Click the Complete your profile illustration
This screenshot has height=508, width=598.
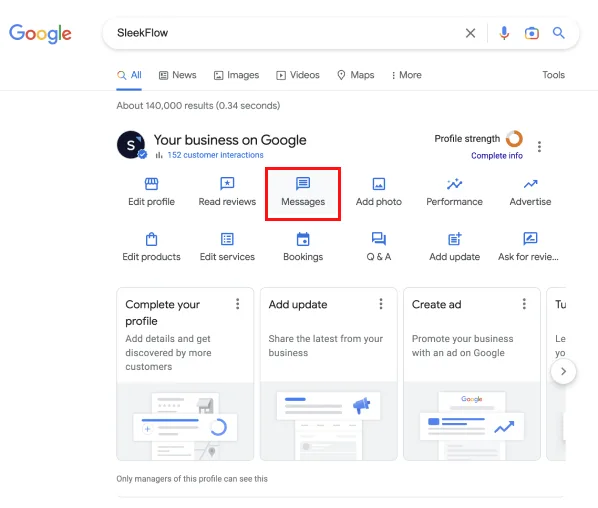point(185,421)
